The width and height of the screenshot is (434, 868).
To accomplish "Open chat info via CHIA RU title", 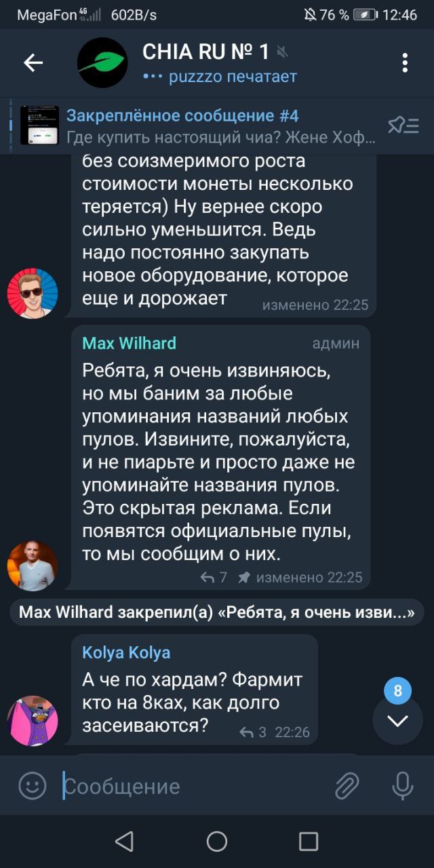I will pyautogui.click(x=205, y=52).
